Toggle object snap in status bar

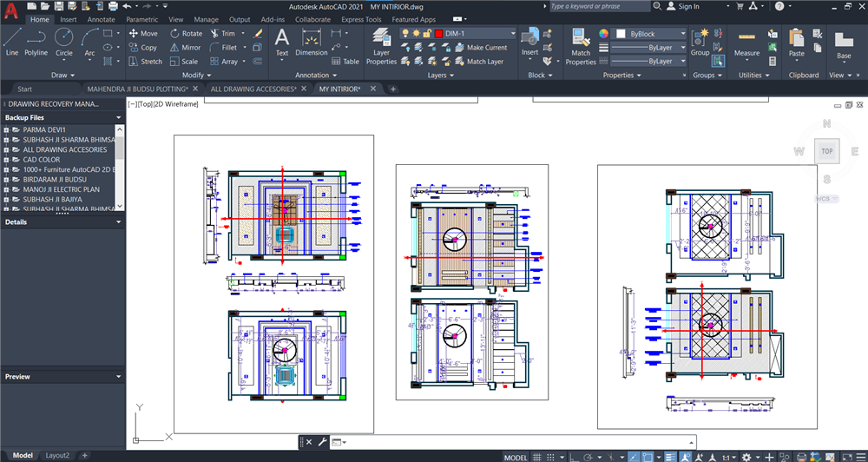point(647,457)
